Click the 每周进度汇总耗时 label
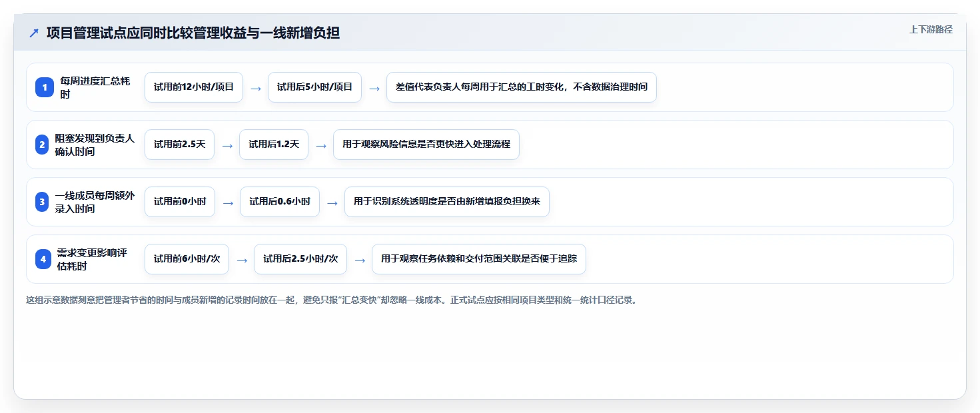This screenshot has width=980, height=413. pyautogui.click(x=95, y=87)
